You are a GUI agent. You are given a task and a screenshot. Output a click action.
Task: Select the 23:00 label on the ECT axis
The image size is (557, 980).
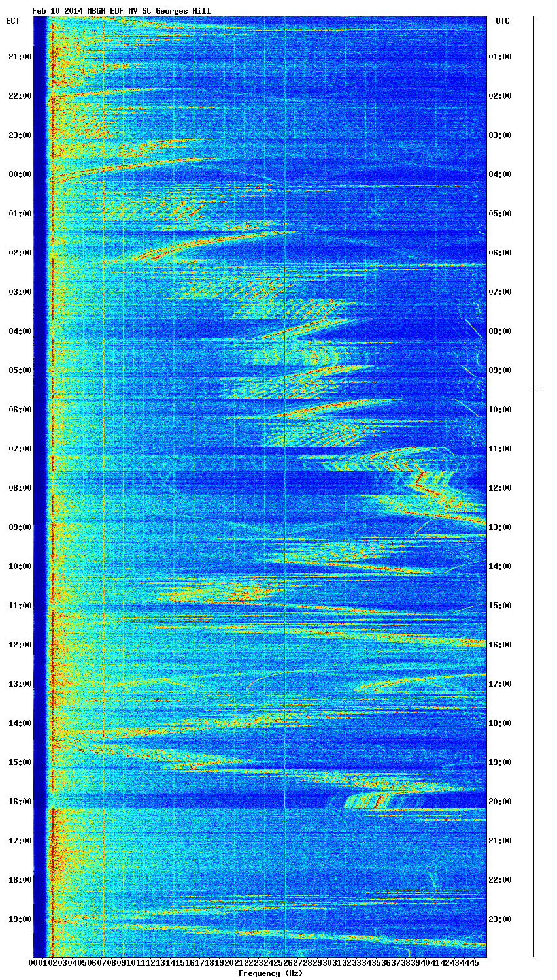point(20,135)
